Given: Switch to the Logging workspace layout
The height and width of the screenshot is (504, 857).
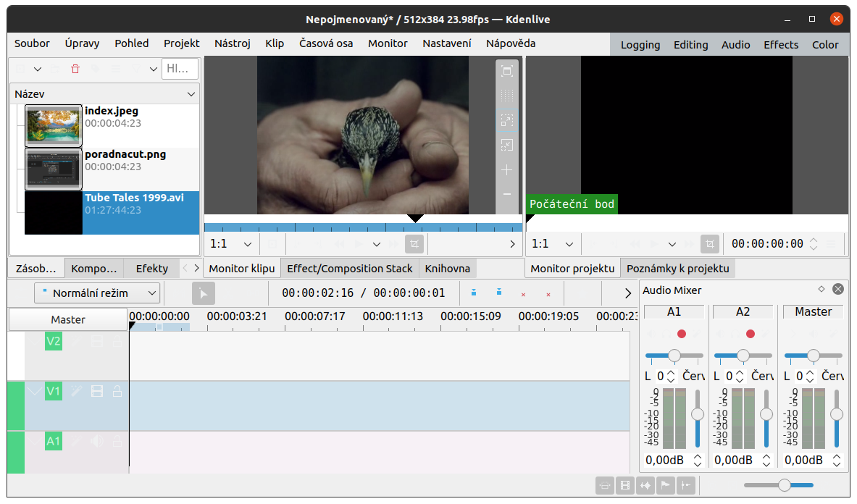Looking at the screenshot, I should 640,45.
